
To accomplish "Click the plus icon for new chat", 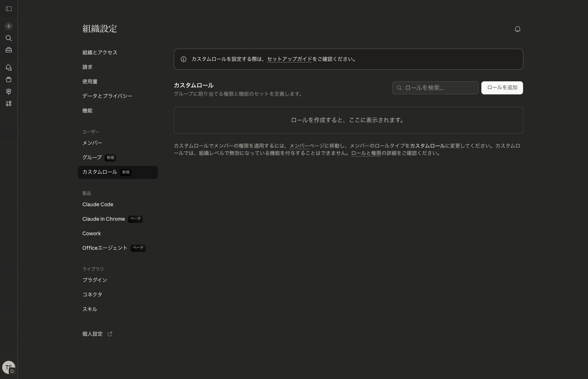I will (x=9, y=26).
